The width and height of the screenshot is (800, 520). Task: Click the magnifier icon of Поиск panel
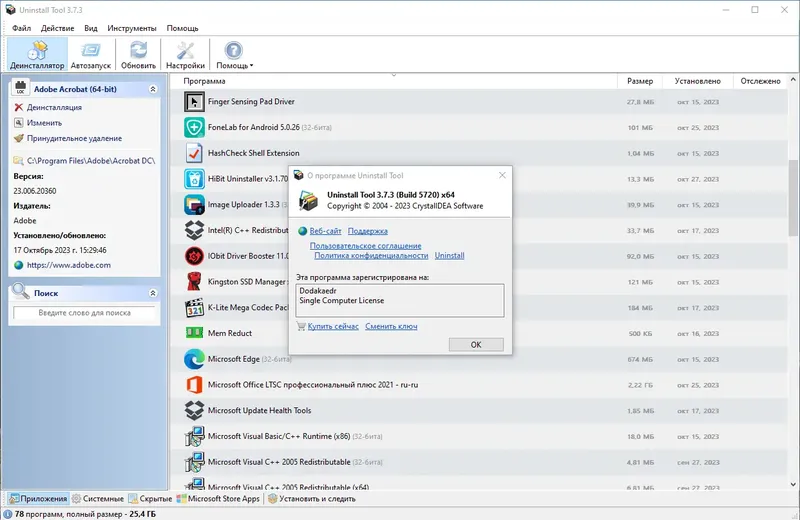(x=20, y=291)
